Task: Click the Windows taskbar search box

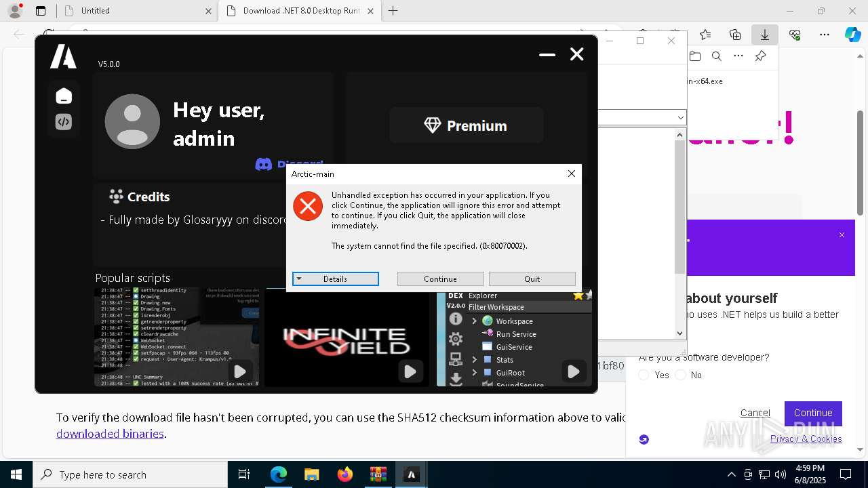Action: (x=130, y=474)
